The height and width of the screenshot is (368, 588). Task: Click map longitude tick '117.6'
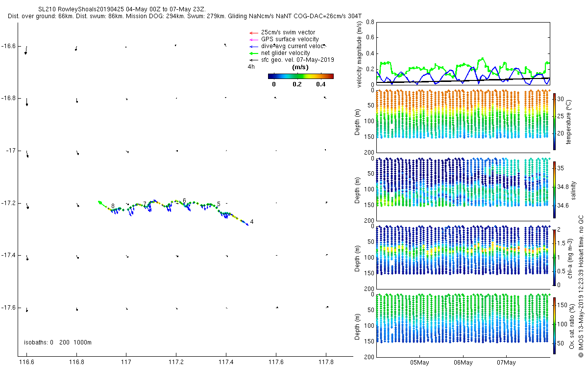[276, 362]
